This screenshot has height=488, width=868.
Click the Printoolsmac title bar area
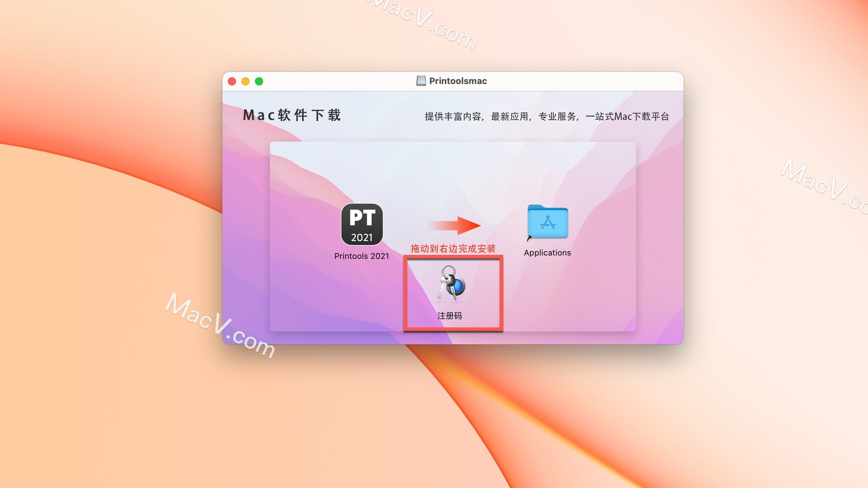click(x=455, y=81)
